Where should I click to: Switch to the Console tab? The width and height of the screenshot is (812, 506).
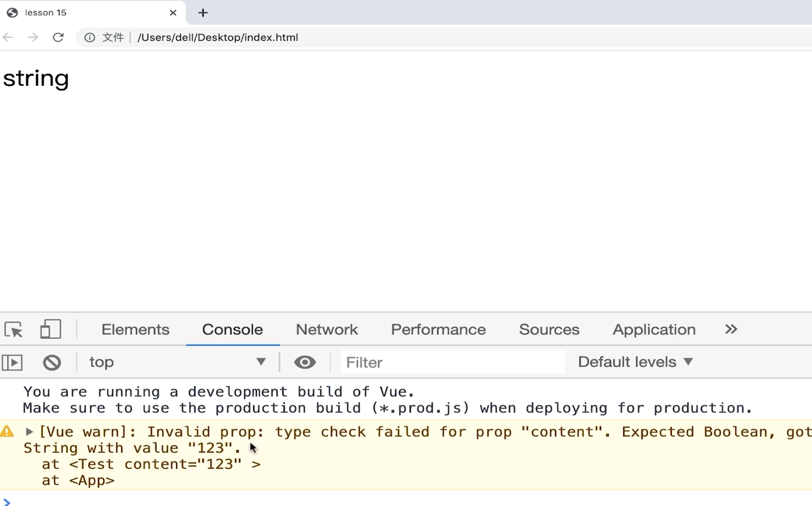[232, 329]
